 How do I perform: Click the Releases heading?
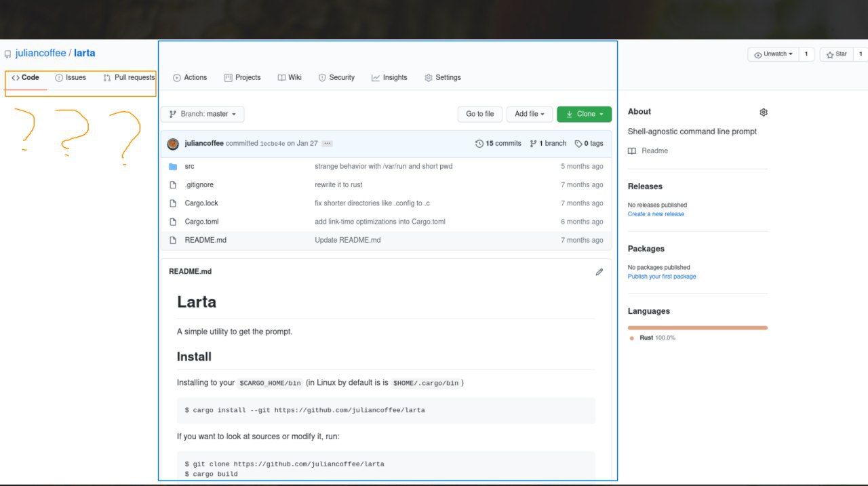tap(645, 186)
